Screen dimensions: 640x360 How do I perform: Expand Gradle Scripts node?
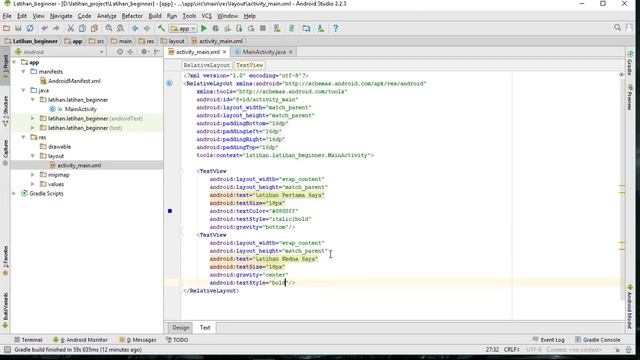point(15,193)
